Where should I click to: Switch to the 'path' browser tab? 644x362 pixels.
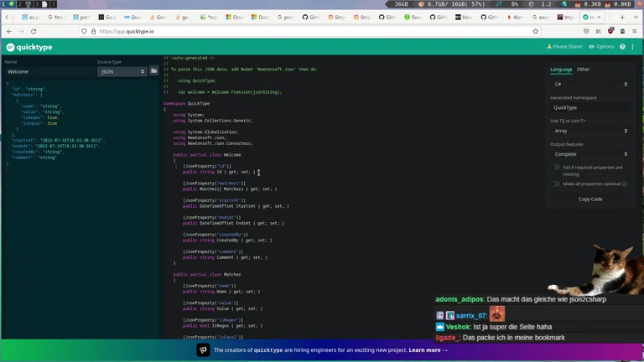[x=81, y=18]
